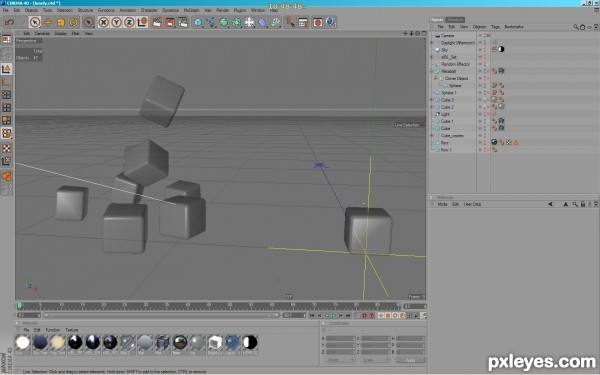Click the Apply button in Coordinates

click(x=410, y=360)
